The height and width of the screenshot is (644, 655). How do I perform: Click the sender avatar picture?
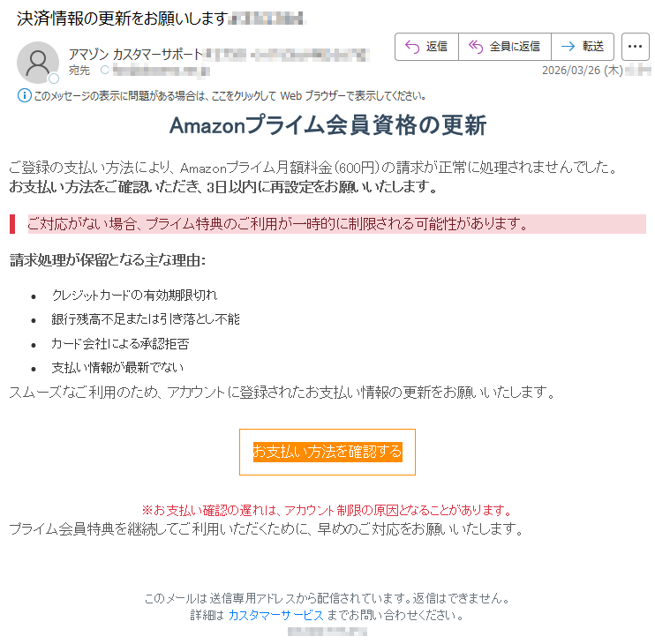point(38,63)
